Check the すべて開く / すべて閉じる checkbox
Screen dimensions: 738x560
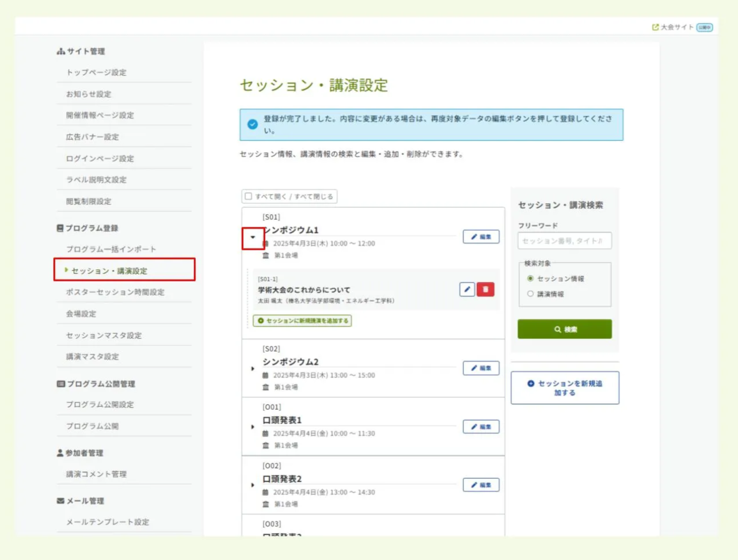click(x=248, y=196)
